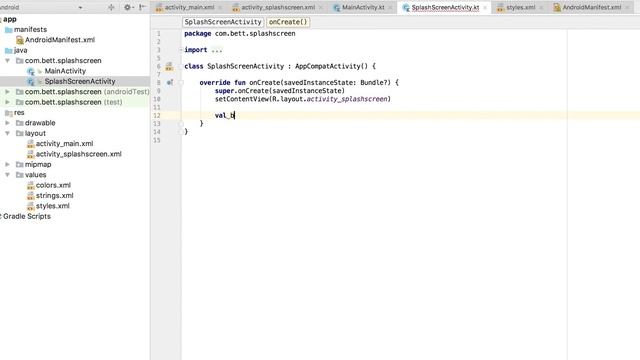Screen dimensions: 640x360
Task: Expand the drawable folder
Action: (7, 123)
